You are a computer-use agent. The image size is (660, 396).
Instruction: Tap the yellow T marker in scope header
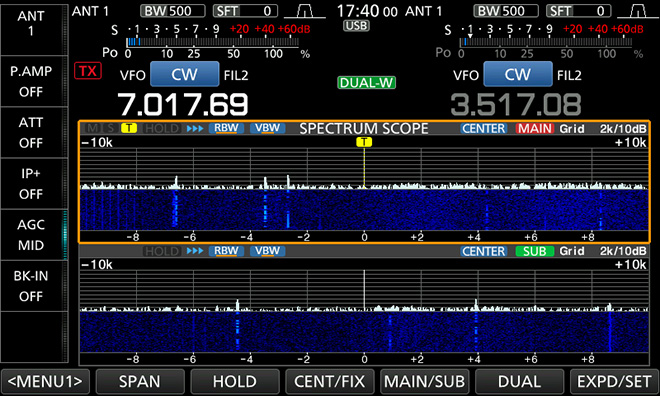(129, 128)
